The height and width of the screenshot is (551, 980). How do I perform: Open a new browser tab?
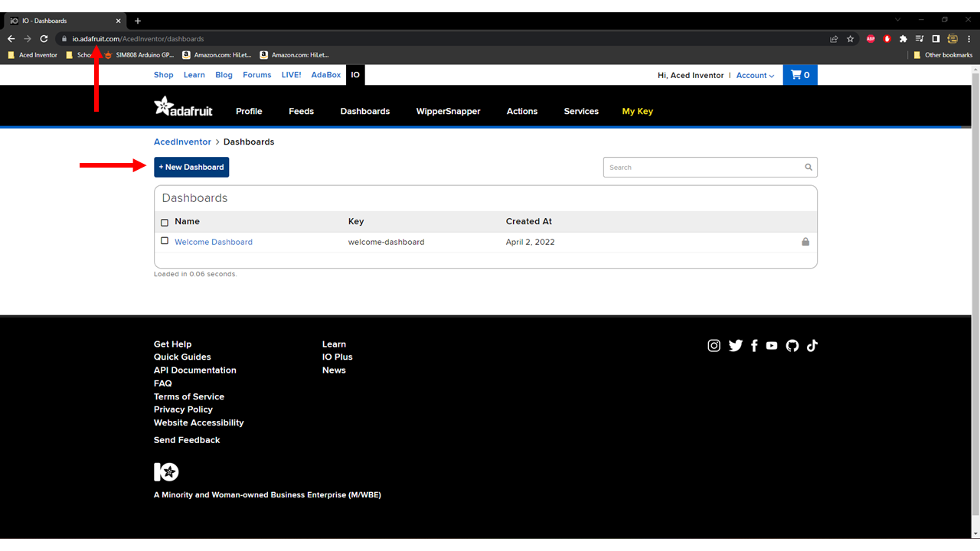pyautogui.click(x=138, y=21)
